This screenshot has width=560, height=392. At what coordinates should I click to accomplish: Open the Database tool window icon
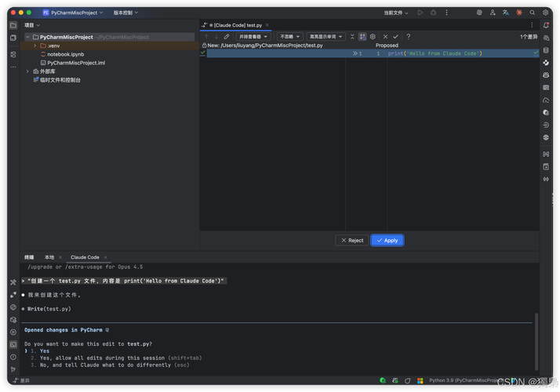tap(546, 50)
